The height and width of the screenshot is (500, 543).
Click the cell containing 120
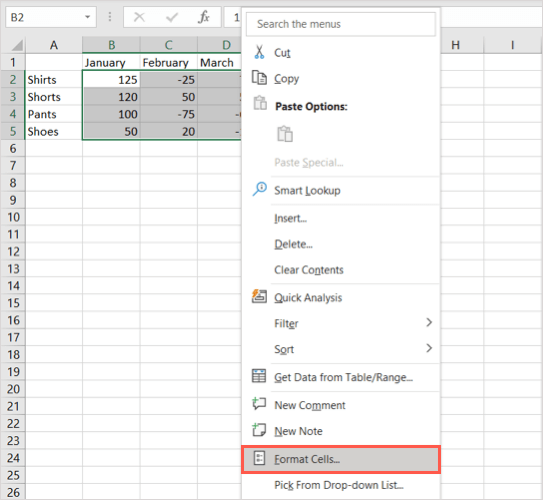(x=111, y=97)
